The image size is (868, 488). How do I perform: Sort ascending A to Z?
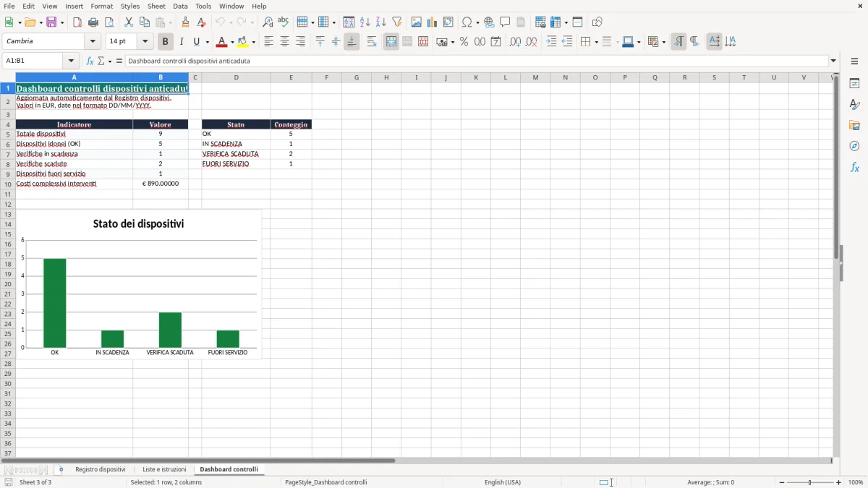[365, 22]
